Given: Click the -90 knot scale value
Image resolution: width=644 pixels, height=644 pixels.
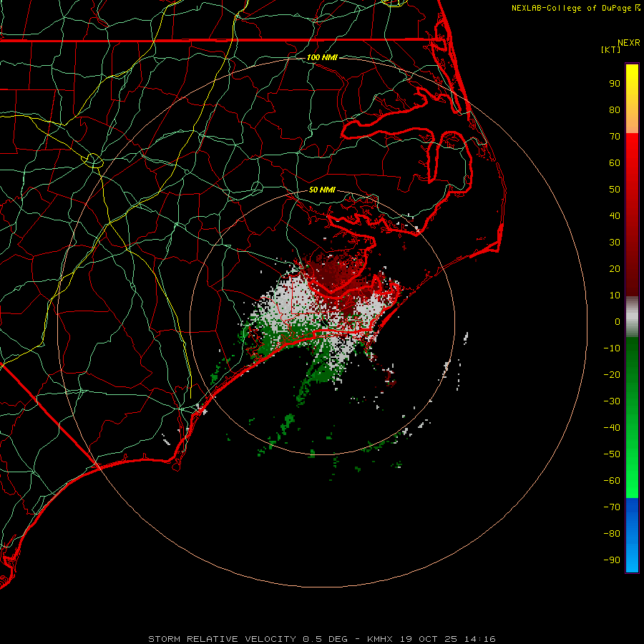Looking at the screenshot, I should [612, 560].
